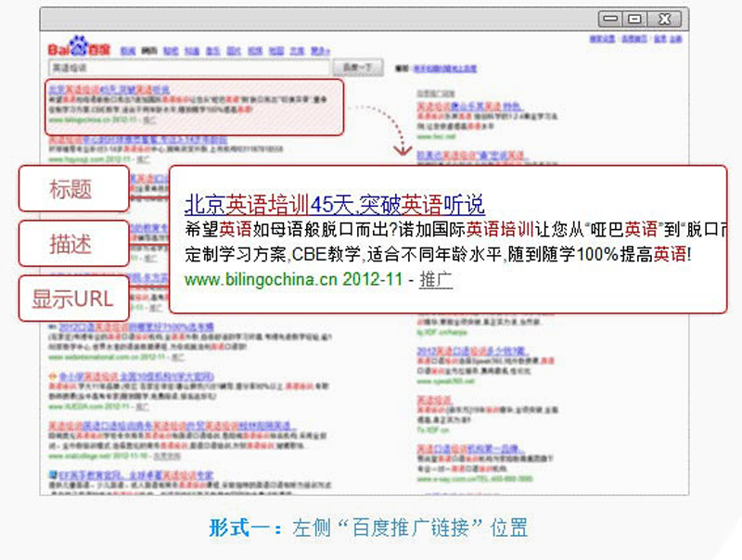Select the 网页 navigation tab

tap(149, 51)
